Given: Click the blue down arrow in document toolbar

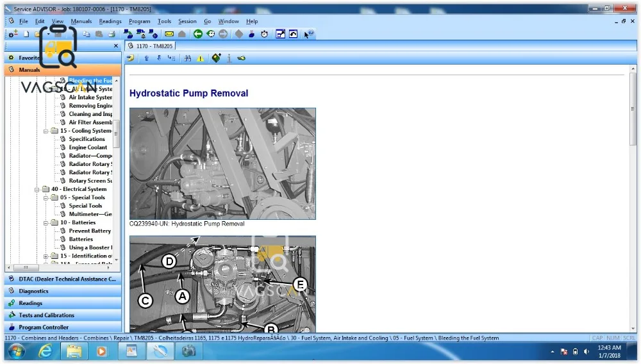Looking at the screenshot, I should pos(158,58).
